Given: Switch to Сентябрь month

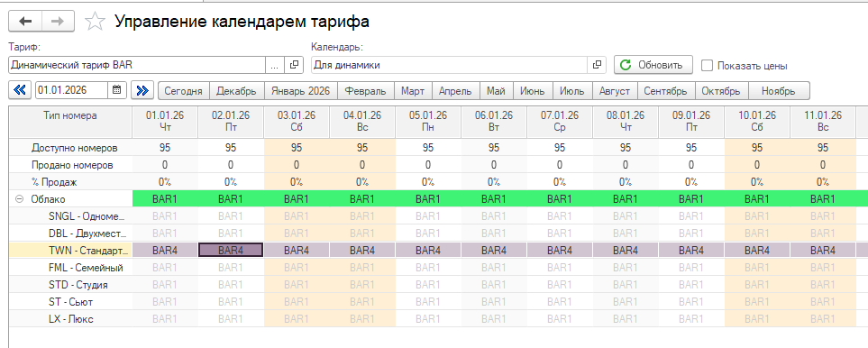Looking at the screenshot, I should (666, 91).
